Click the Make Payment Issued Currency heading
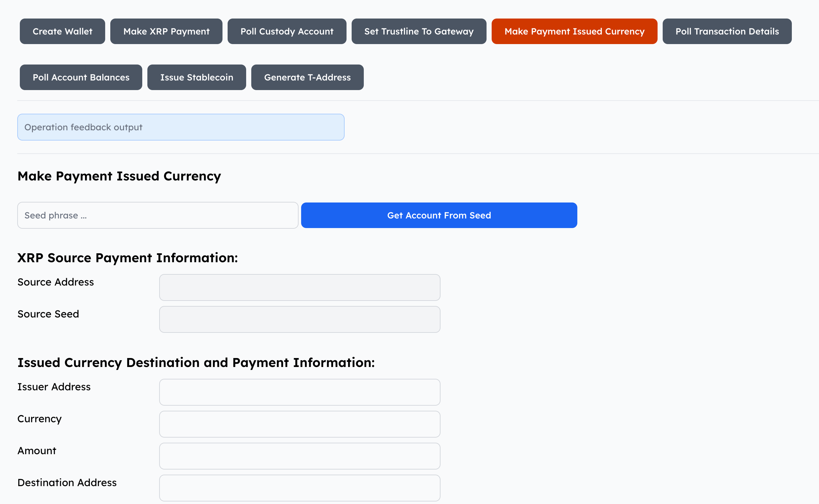 tap(119, 176)
